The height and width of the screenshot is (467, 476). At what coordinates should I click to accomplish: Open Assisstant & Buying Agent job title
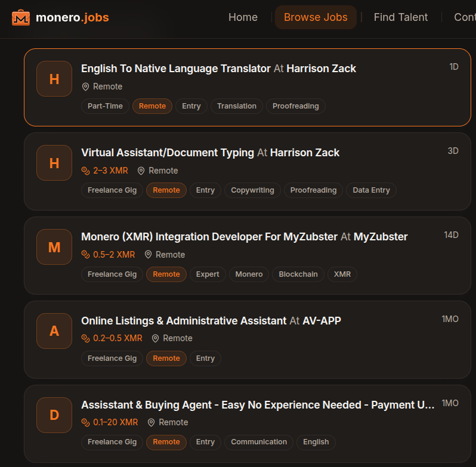258,405
